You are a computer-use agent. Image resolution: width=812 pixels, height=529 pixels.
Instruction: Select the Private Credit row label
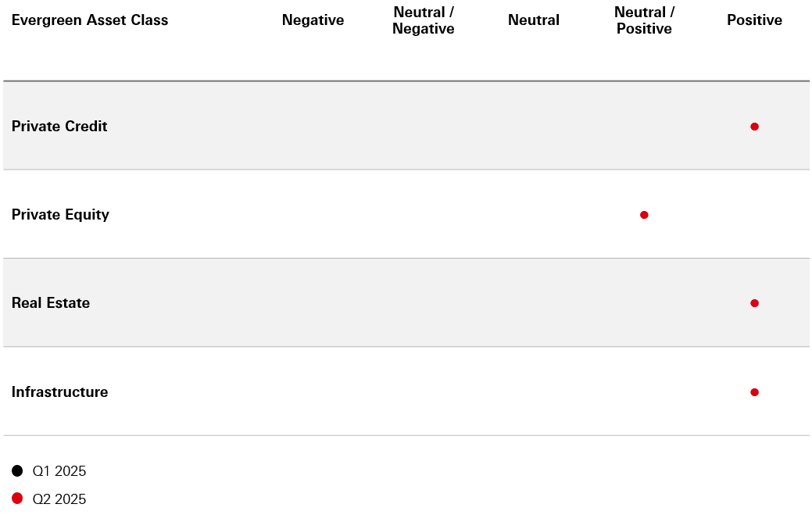pos(59,127)
